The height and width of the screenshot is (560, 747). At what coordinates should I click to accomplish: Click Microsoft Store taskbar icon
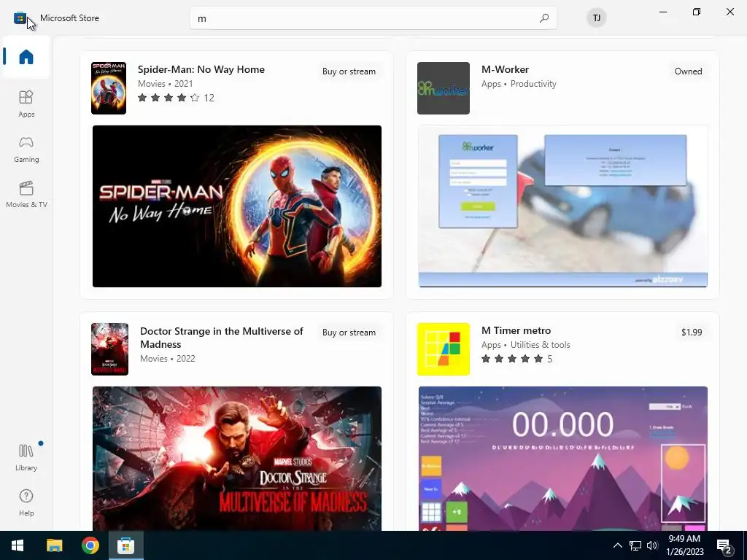pos(125,545)
